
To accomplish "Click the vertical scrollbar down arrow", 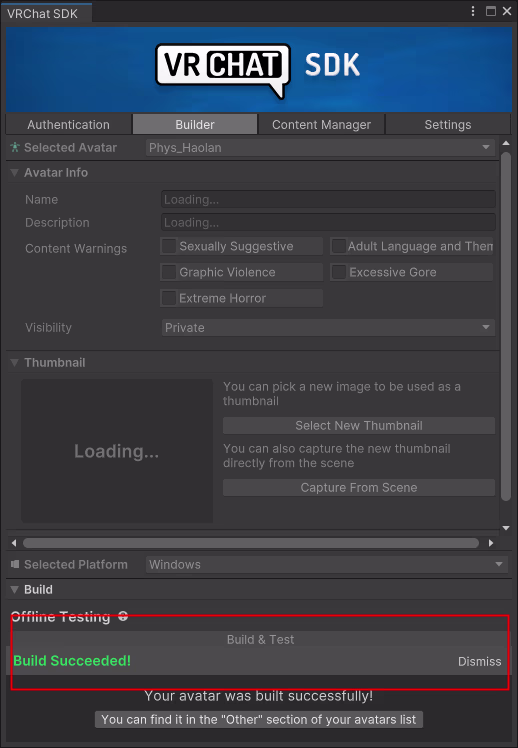I will click(506, 528).
